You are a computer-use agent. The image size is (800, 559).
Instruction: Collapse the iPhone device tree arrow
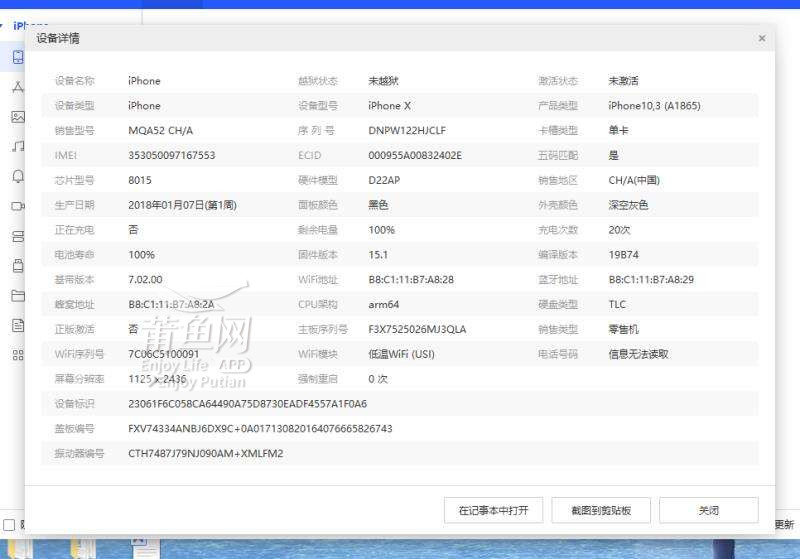coord(2,26)
